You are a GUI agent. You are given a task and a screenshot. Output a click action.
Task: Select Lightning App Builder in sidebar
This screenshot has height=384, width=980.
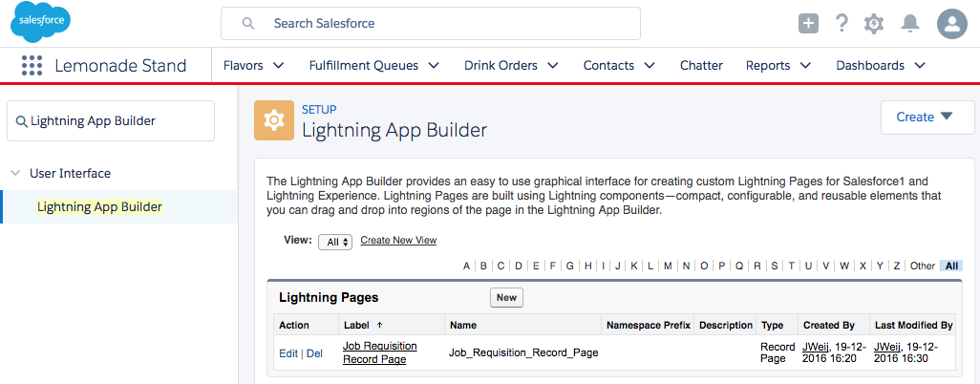point(99,206)
